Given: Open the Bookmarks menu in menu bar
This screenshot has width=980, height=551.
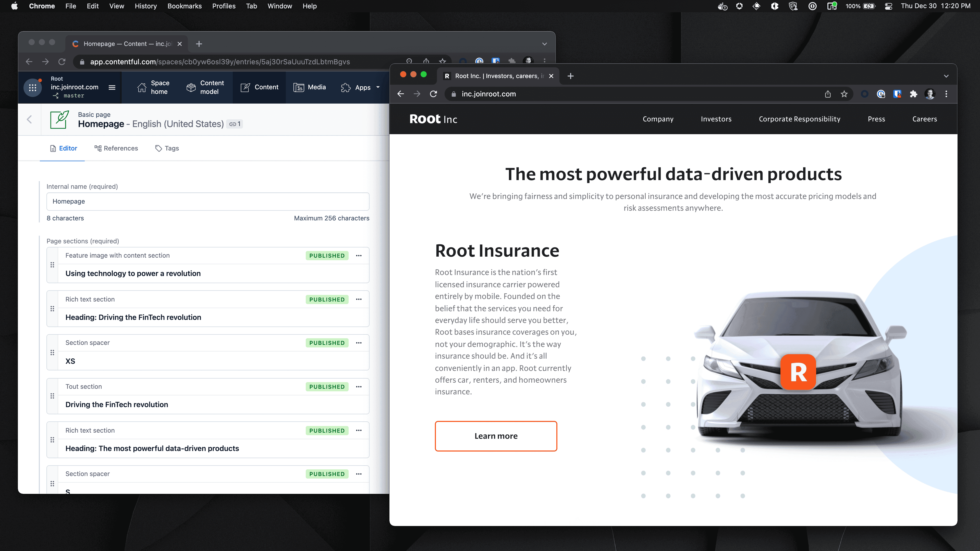Looking at the screenshot, I should pyautogui.click(x=185, y=6).
